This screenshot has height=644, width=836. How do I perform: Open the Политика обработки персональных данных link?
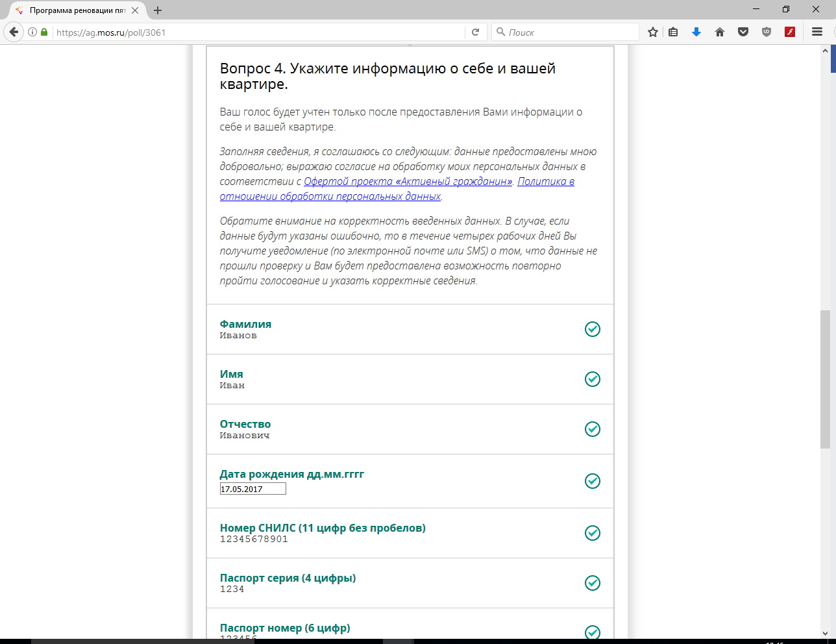(397, 189)
